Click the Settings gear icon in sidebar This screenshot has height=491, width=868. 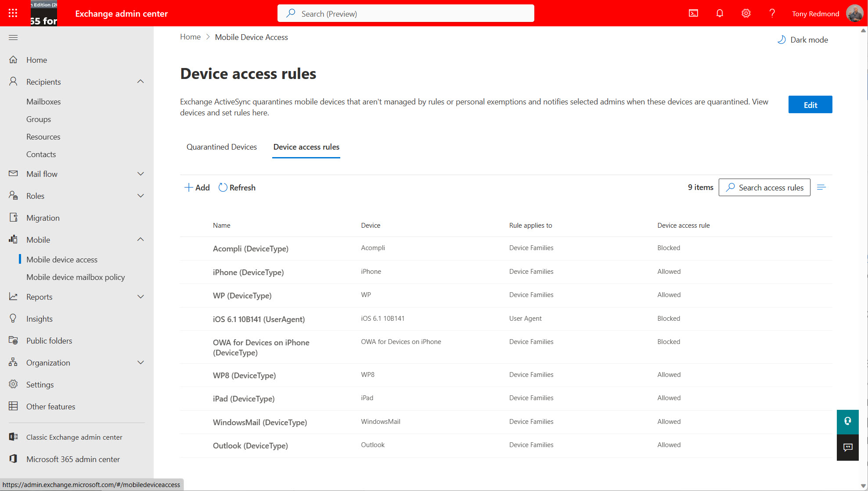point(13,384)
